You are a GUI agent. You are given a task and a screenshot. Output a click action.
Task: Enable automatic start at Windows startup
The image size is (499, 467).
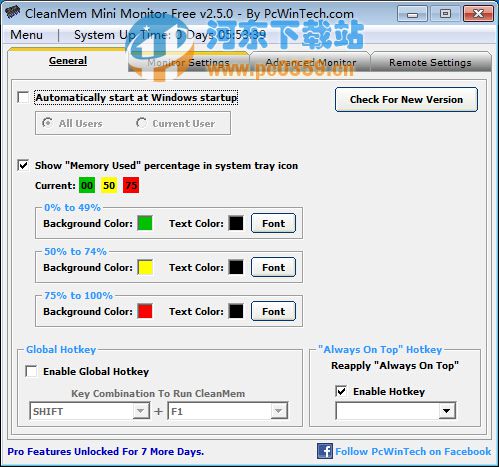click(23, 97)
